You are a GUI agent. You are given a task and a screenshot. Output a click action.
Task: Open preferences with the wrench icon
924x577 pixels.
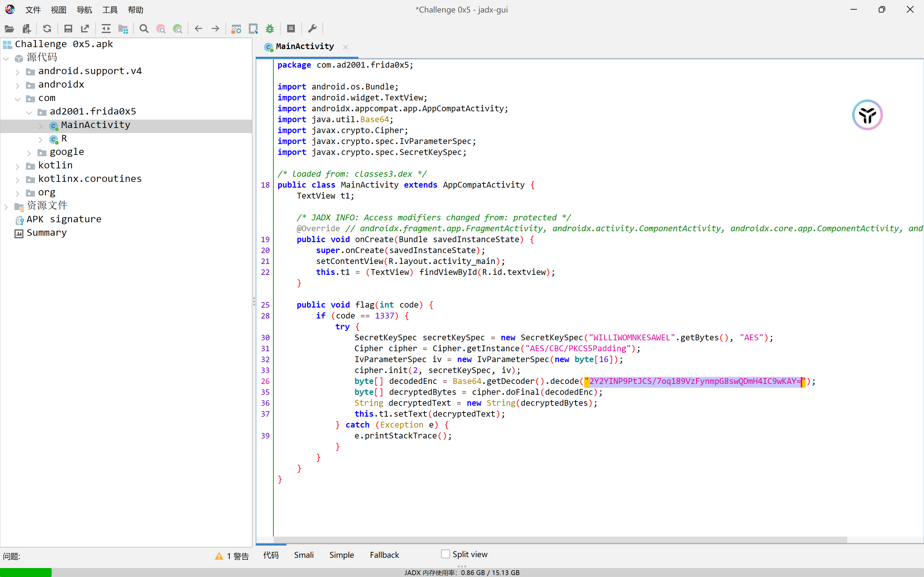click(x=312, y=29)
